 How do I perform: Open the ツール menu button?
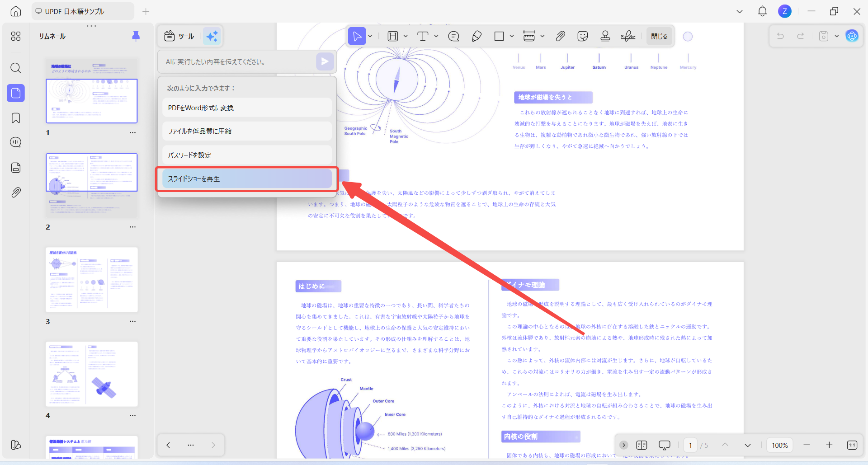tap(179, 36)
